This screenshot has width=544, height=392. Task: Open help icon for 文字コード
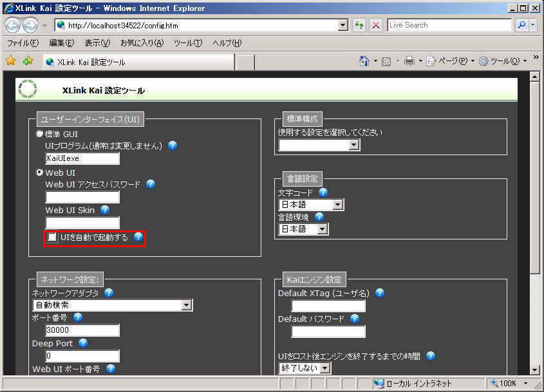coord(323,192)
